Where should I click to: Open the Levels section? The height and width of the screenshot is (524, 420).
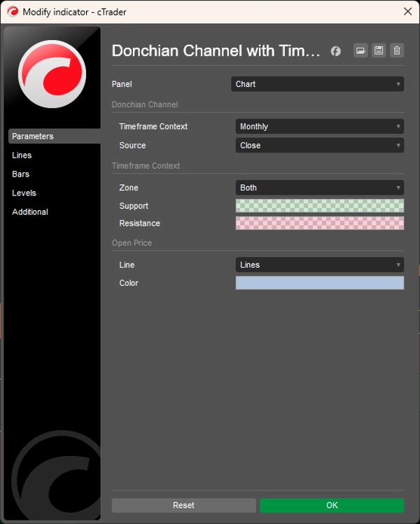[24, 193]
